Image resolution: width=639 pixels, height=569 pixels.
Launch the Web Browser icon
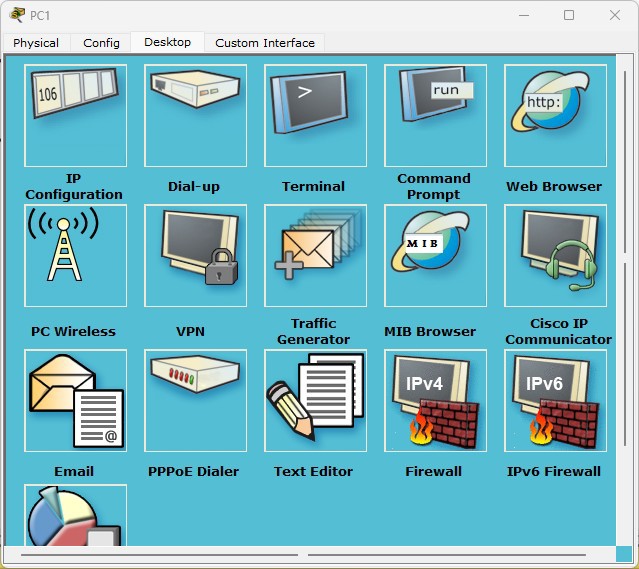point(555,115)
